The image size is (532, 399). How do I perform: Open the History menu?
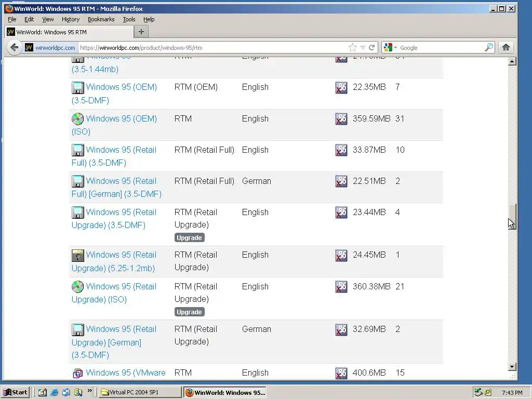(71, 19)
